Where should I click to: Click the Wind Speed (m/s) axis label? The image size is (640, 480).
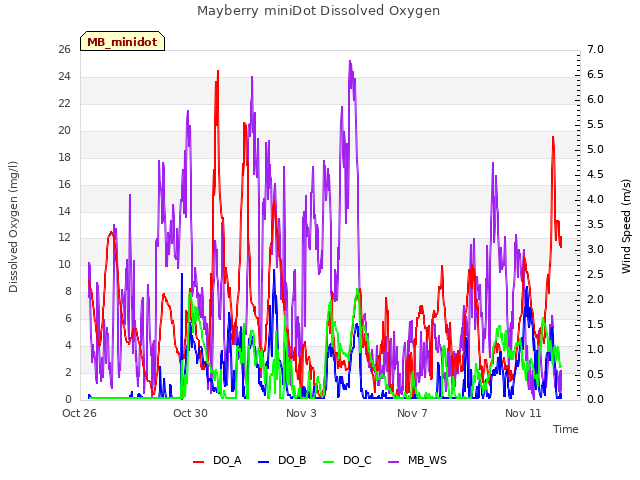coord(626,226)
